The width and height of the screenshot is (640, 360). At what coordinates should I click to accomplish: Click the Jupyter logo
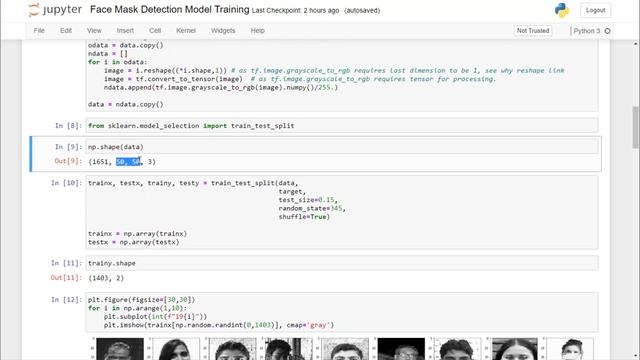[x=55, y=10]
